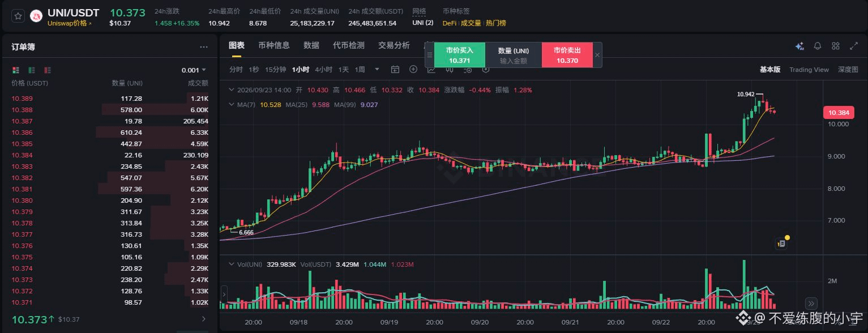Click the 市价买入 buy button

tap(459, 55)
